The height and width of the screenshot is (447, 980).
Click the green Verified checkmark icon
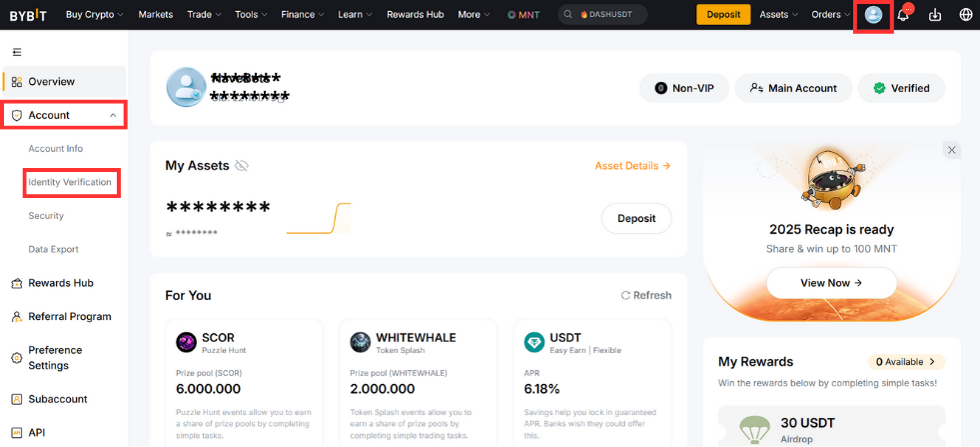879,88
